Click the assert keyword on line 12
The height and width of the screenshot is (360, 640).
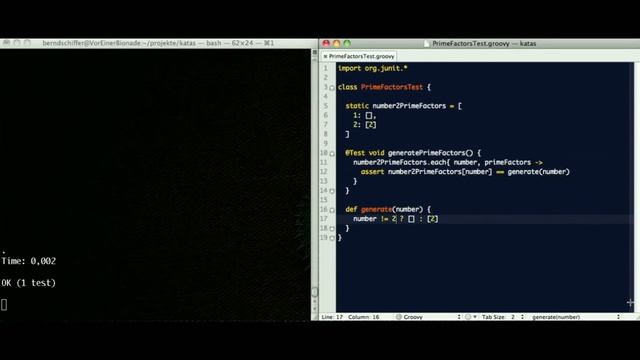372,172
